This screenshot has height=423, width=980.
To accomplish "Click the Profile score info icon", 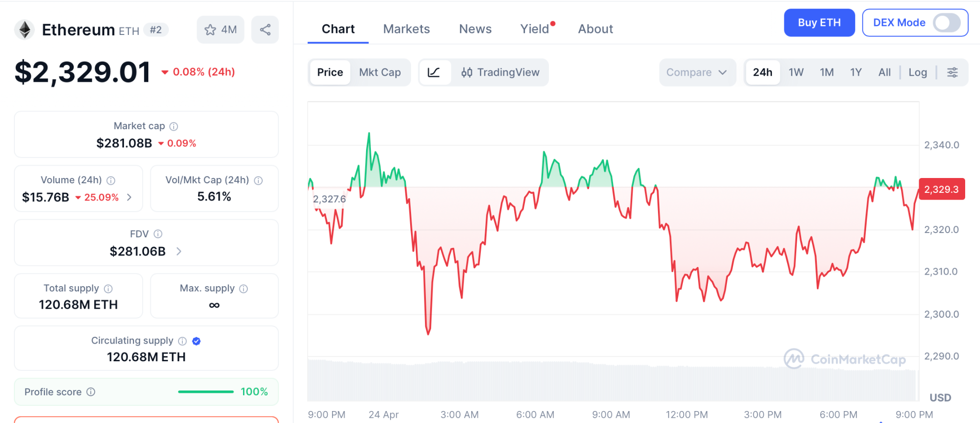I will [91, 392].
